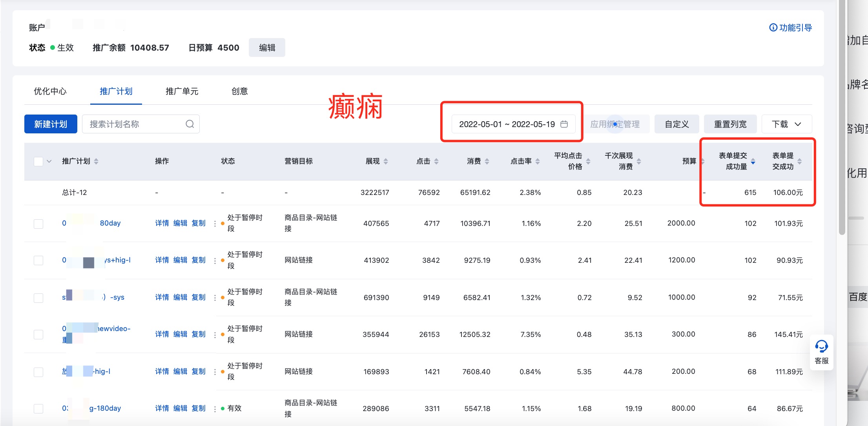Click the 编辑 button beside 日预算
This screenshot has height=426, width=868.
267,47
